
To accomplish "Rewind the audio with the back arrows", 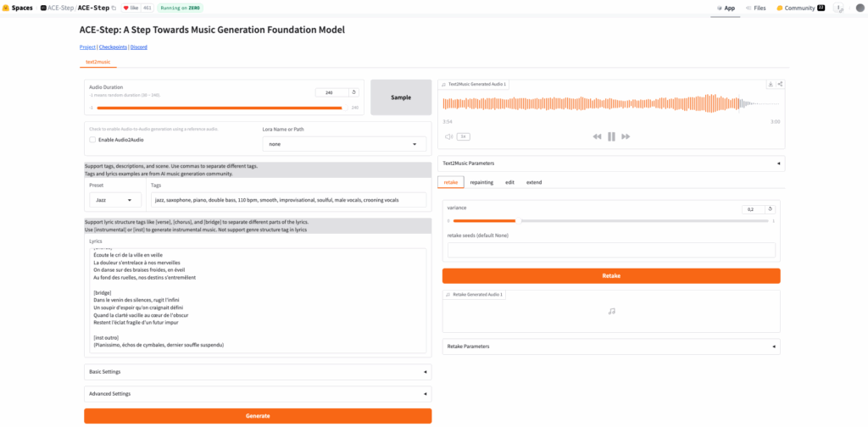I will pyautogui.click(x=597, y=136).
